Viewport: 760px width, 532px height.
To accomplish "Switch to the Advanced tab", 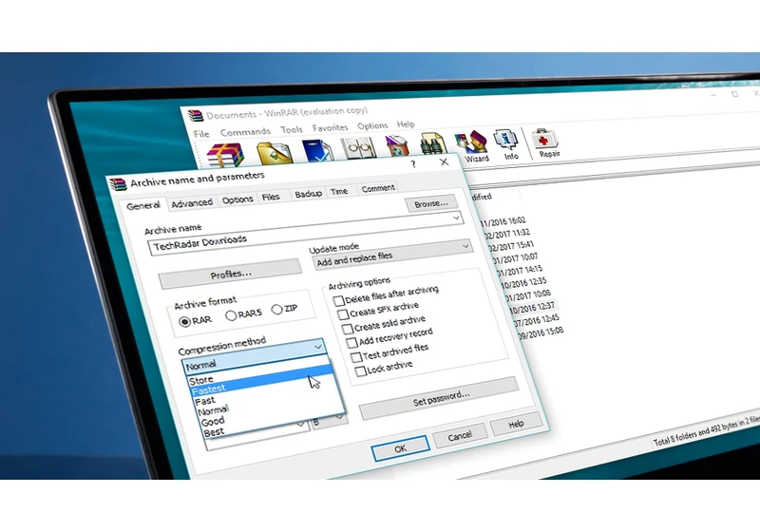I will pyautogui.click(x=192, y=203).
